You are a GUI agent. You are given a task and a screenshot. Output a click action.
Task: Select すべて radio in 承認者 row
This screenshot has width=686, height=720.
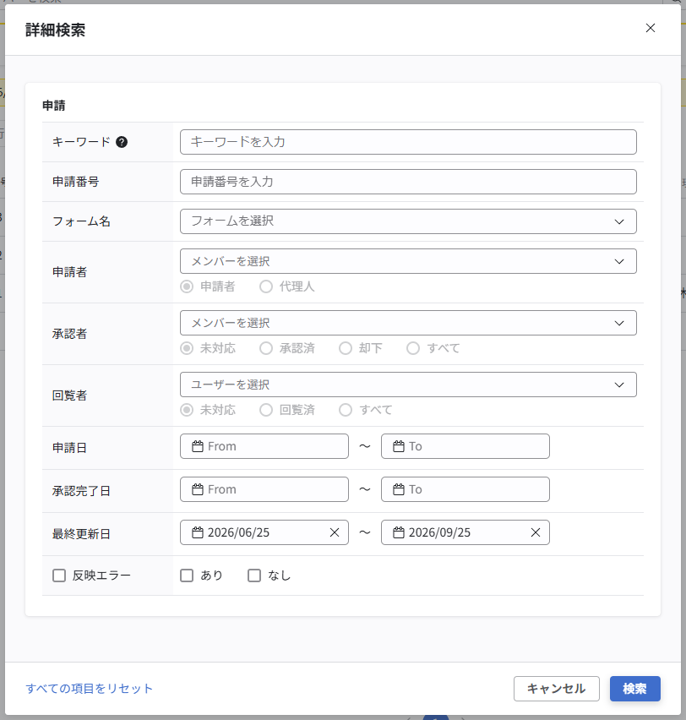coord(413,348)
